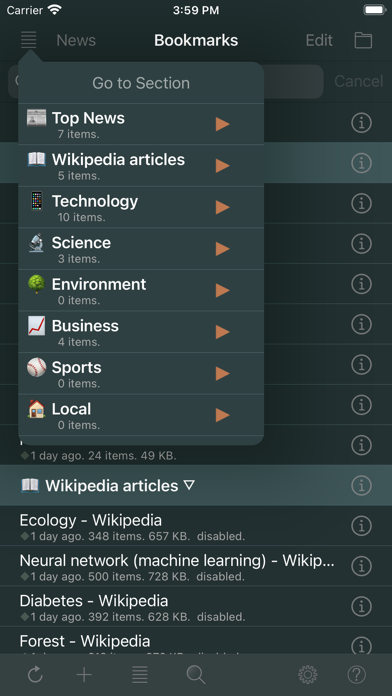Tap Cancel next to search field

point(359,81)
